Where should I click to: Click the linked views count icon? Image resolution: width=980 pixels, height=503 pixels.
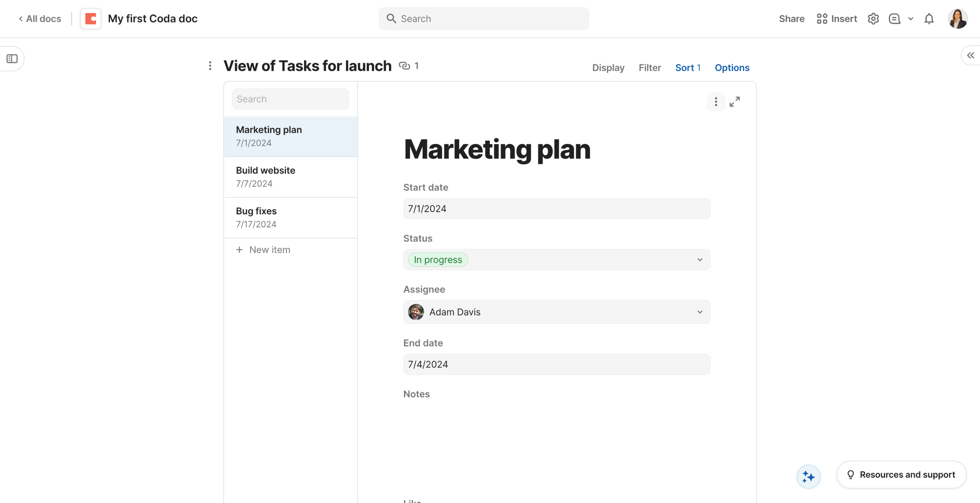point(404,66)
